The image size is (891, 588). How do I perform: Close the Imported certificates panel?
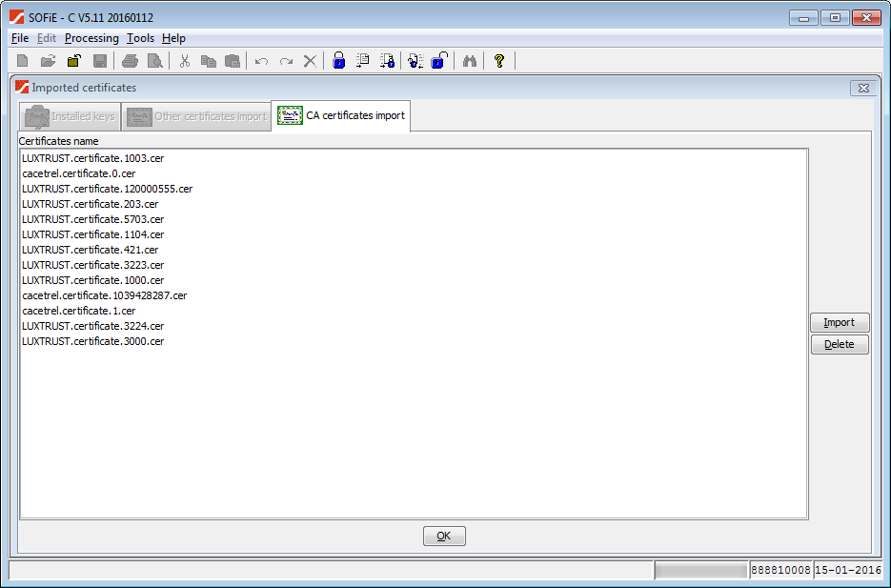point(862,88)
